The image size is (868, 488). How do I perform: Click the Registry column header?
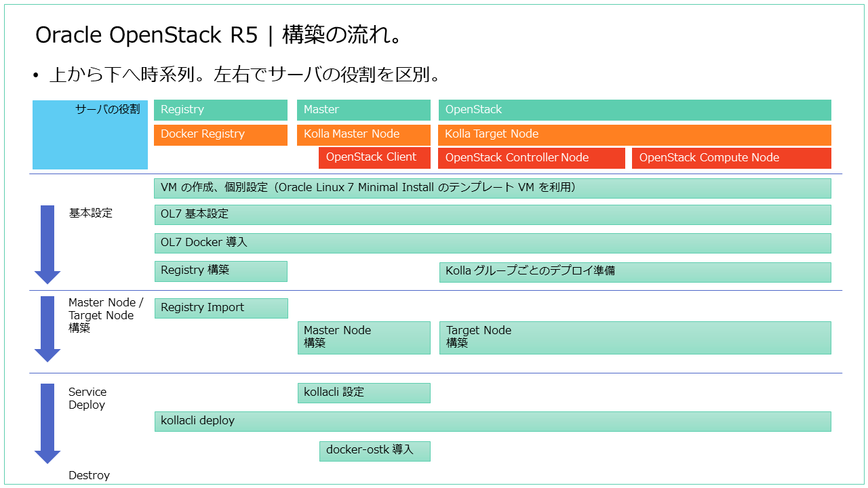point(220,109)
